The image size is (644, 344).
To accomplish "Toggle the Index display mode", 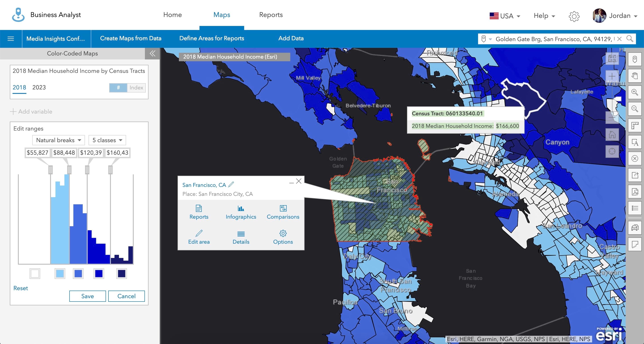I will point(136,88).
